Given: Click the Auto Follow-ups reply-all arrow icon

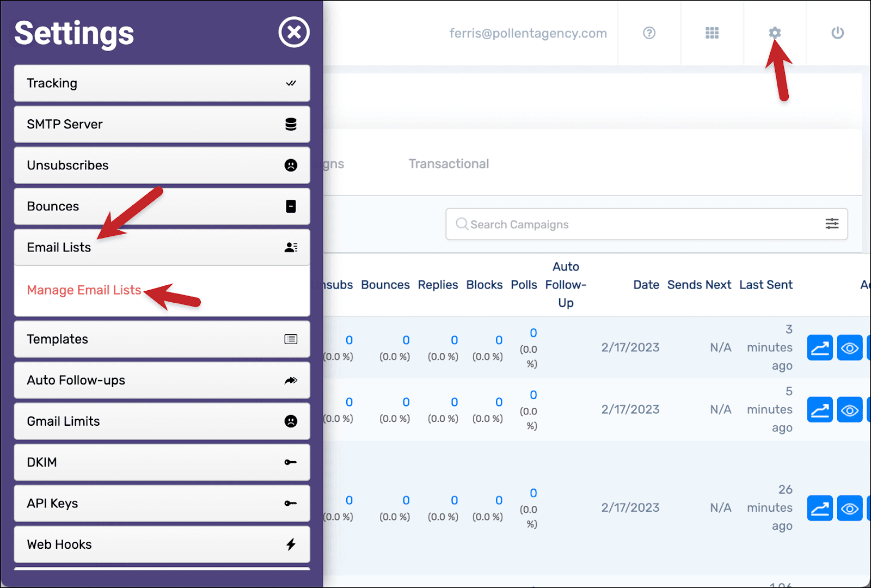Looking at the screenshot, I should pyautogui.click(x=291, y=380).
